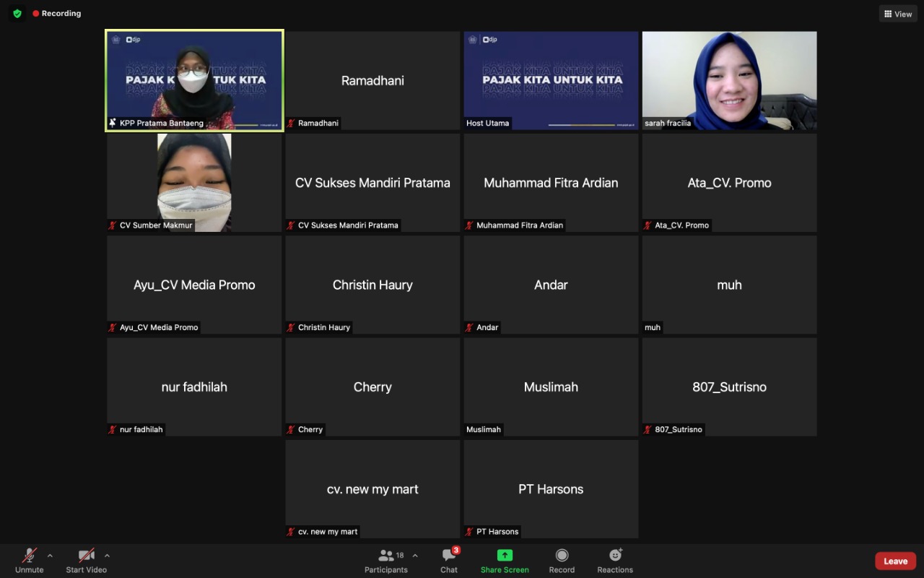Open the View layout menu
This screenshot has height=578, width=924.
pos(898,14)
